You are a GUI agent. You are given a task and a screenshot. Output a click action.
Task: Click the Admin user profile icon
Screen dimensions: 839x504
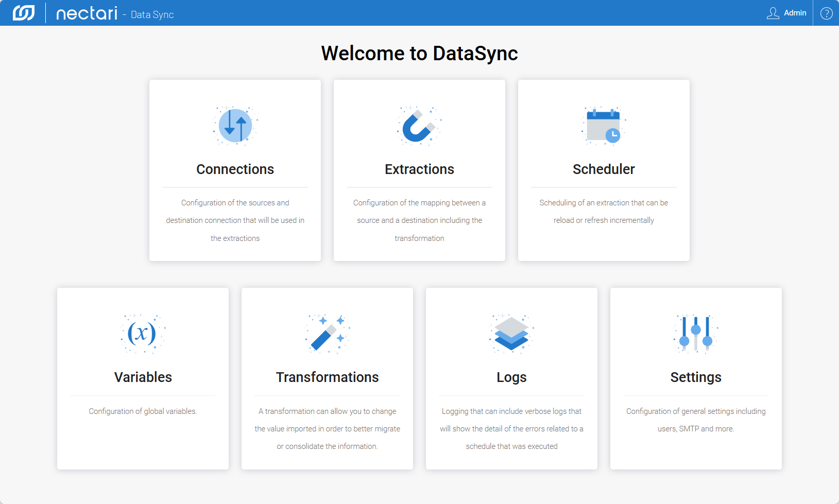(x=773, y=13)
